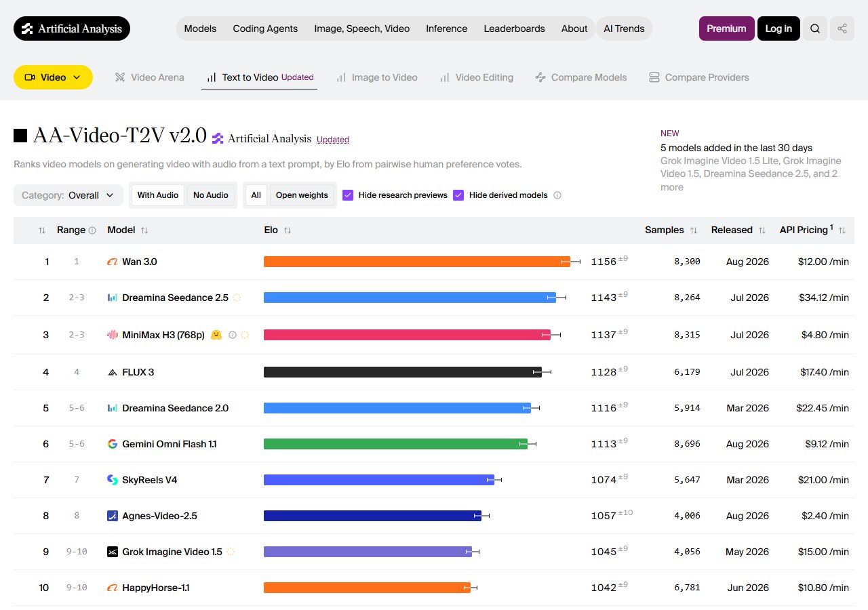Screen dimensions: 868x610
Task: Switch to the Image to Video tab
Action: pos(376,77)
